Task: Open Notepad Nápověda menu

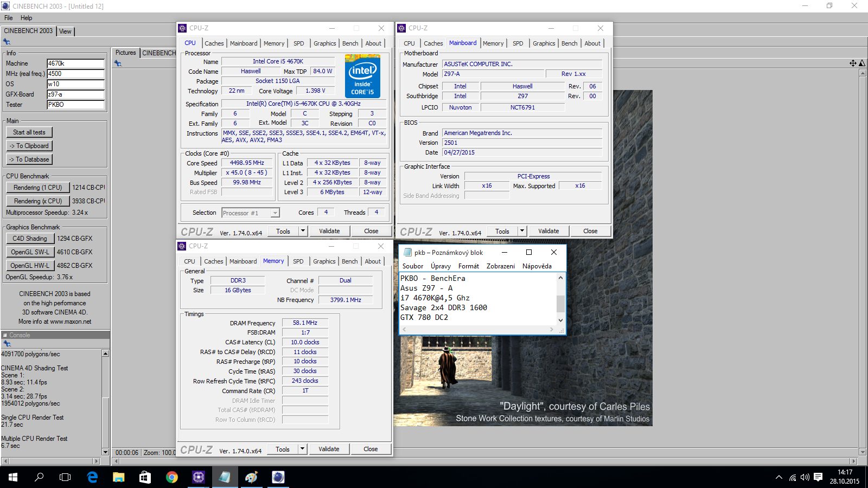Action: point(537,266)
